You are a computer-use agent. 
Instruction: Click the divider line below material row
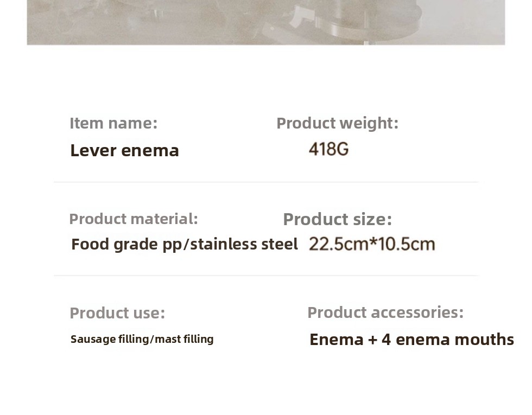(266, 276)
